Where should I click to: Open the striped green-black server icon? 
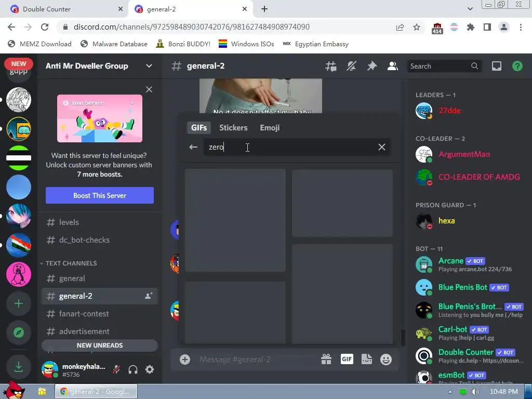19,158
